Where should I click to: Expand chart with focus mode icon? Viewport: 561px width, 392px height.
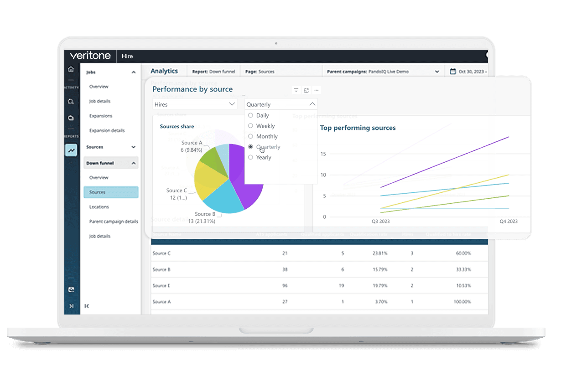306,90
